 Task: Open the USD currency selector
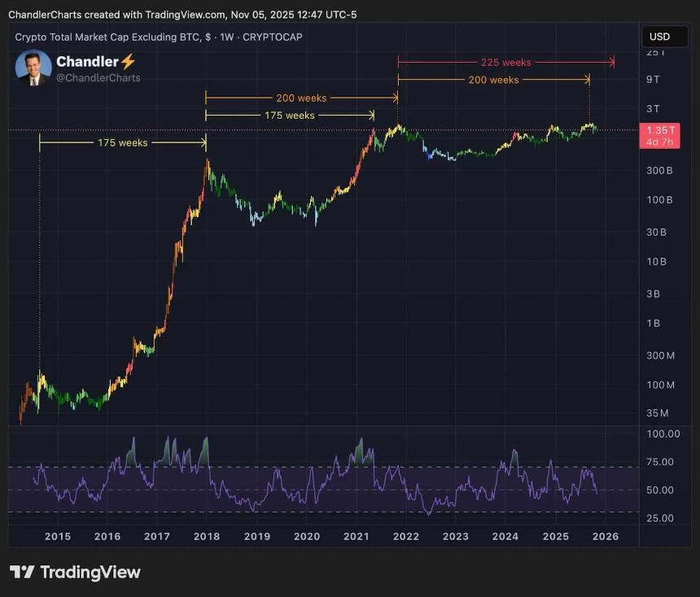(659, 37)
